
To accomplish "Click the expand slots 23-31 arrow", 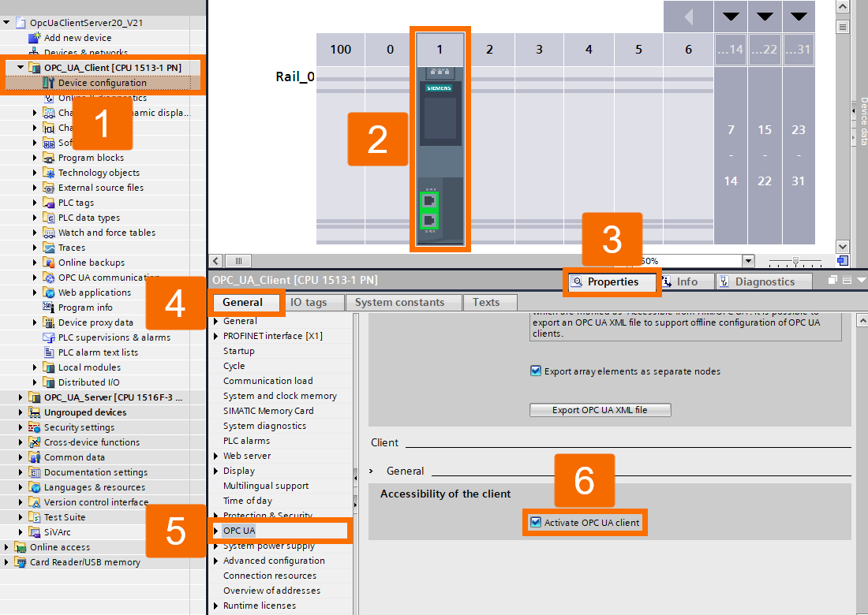I will click(799, 17).
